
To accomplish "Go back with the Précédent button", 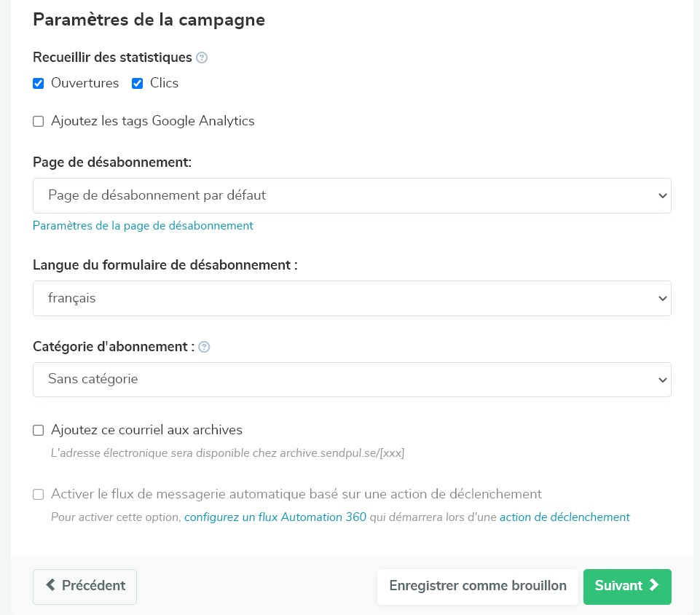I will [x=85, y=586].
